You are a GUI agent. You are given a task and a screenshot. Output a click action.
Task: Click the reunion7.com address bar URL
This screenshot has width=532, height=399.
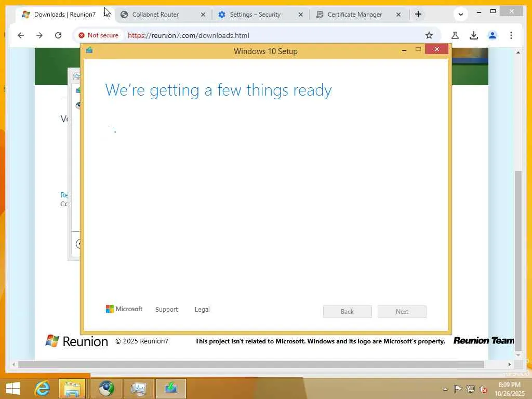189,35
